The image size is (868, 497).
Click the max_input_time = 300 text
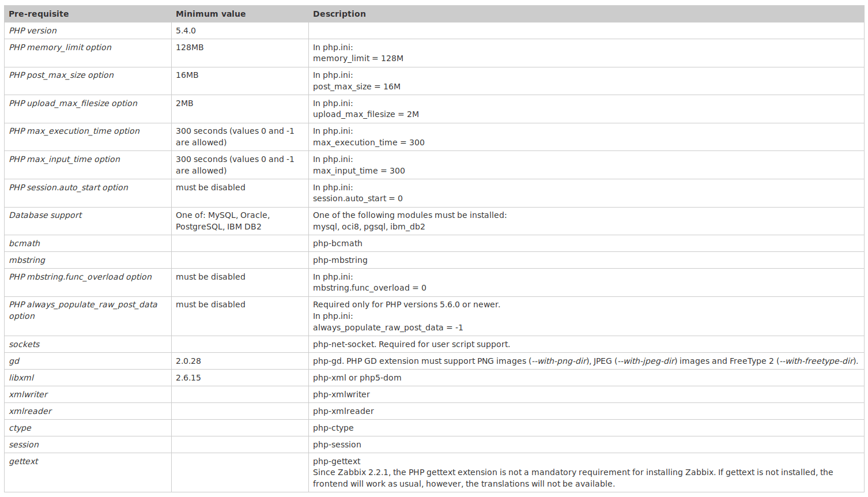coord(358,171)
